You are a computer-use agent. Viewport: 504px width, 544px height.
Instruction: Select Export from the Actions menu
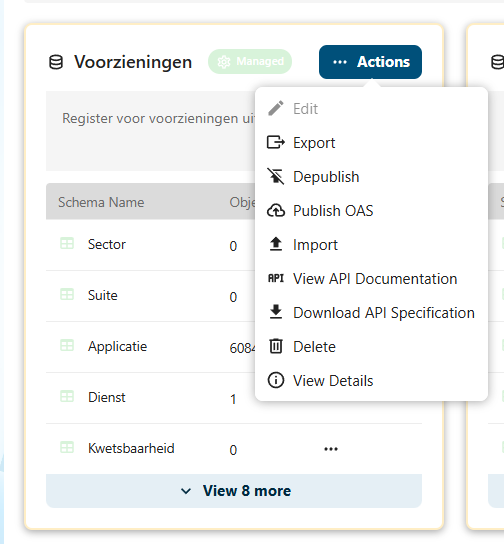(x=371, y=143)
